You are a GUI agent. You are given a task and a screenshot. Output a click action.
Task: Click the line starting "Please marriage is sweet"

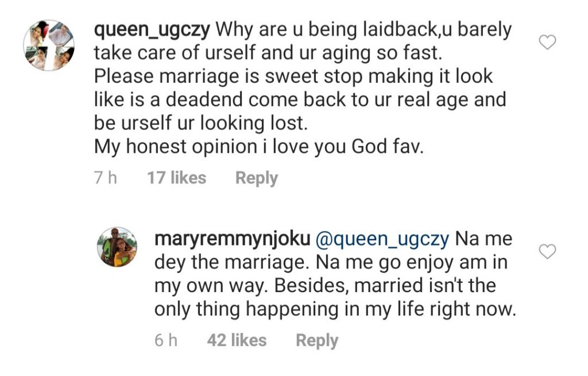click(293, 76)
